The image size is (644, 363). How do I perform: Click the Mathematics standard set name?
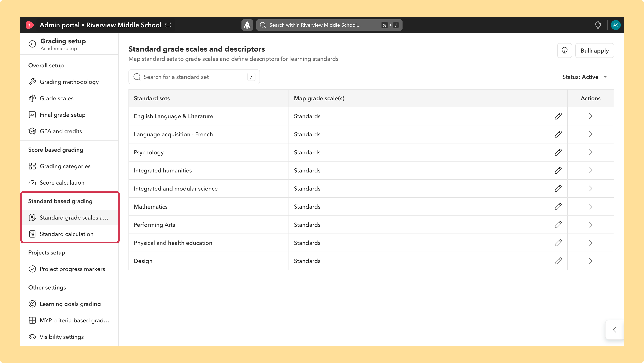(x=151, y=207)
